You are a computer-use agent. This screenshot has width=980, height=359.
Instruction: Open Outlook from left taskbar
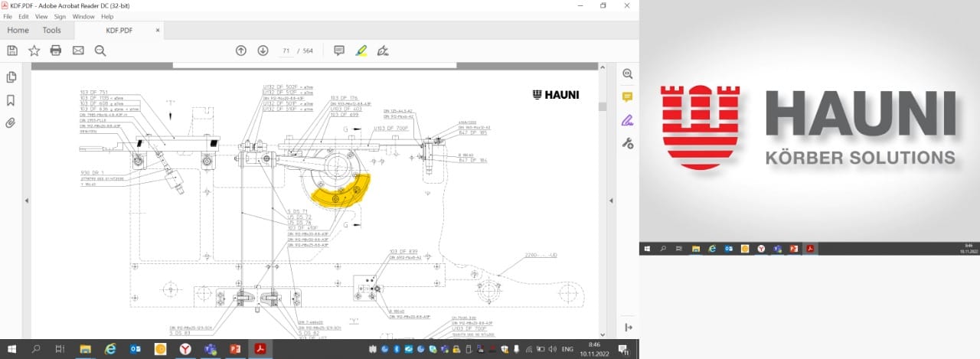[x=135, y=349]
